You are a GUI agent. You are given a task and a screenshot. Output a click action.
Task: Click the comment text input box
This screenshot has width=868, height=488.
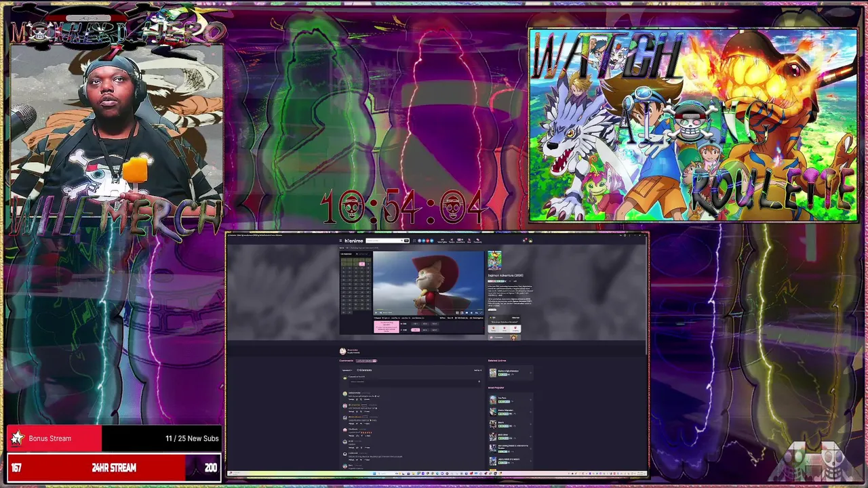pyautogui.click(x=415, y=382)
